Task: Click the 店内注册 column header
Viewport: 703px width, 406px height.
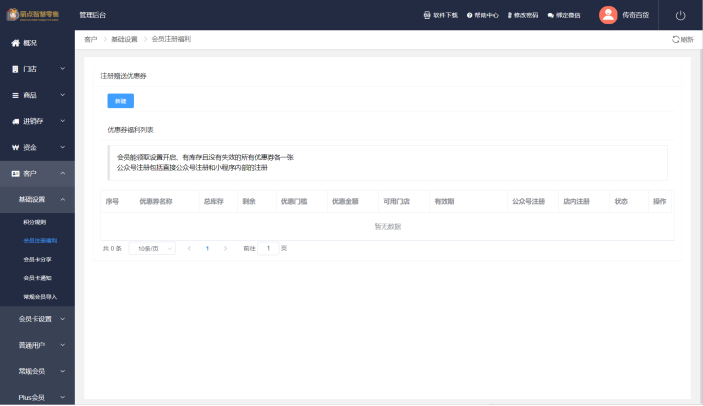Action: pyautogui.click(x=577, y=202)
